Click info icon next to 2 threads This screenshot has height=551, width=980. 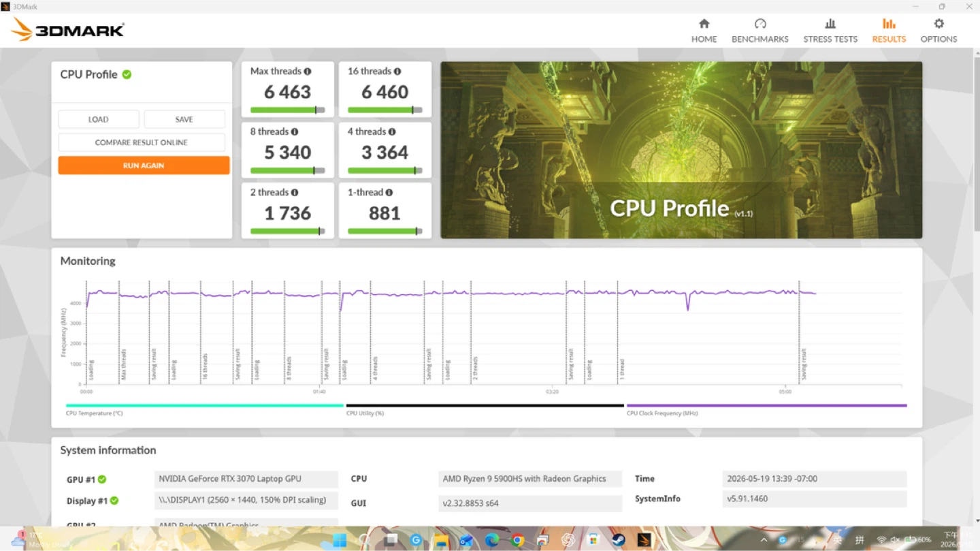pyautogui.click(x=295, y=193)
